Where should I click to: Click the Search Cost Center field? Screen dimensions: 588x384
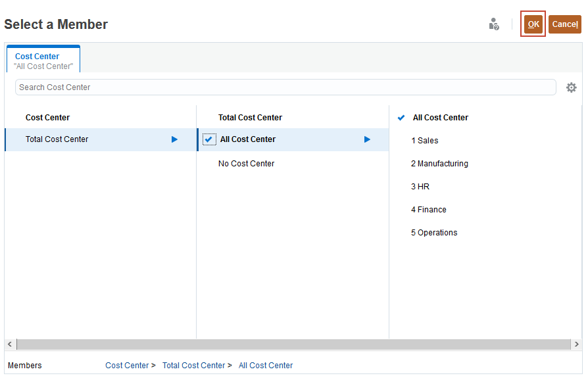[x=285, y=87]
